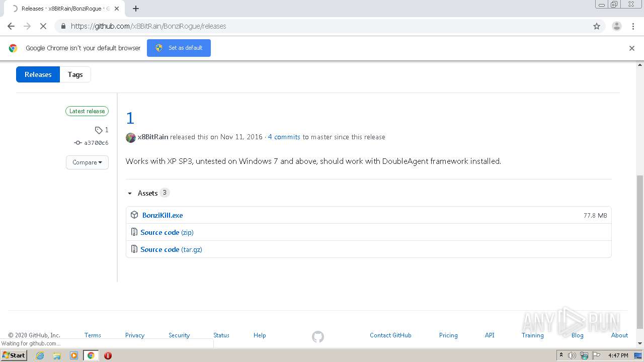Switch to the Tags tab

click(75, 74)
